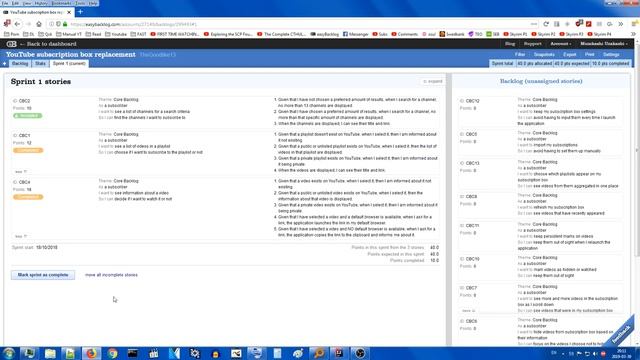Open the Swedbank bookmark
This screenshot has width=640, height=360.
(452, 34)
